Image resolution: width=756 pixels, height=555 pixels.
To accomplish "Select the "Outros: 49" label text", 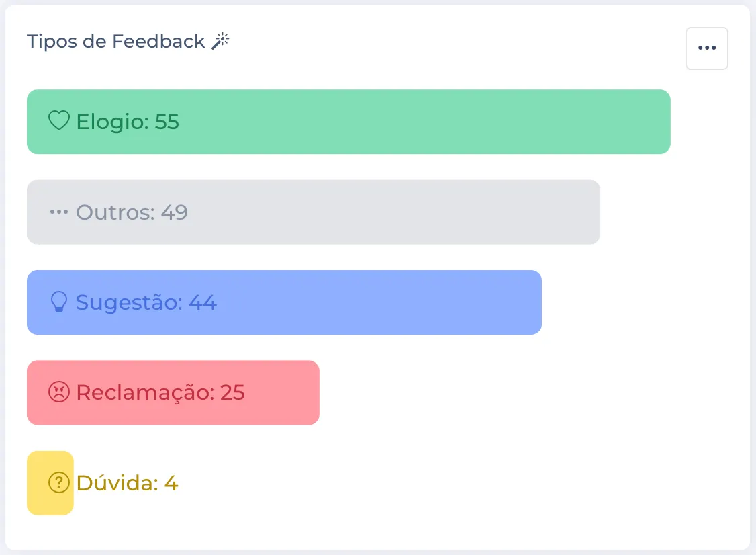I will click(x=132, y=212).
